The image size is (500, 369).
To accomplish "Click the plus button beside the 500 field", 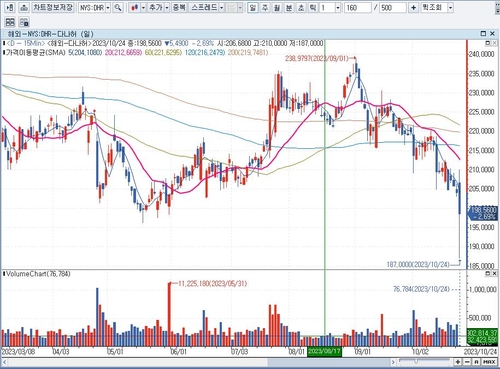I will [413, 8].
